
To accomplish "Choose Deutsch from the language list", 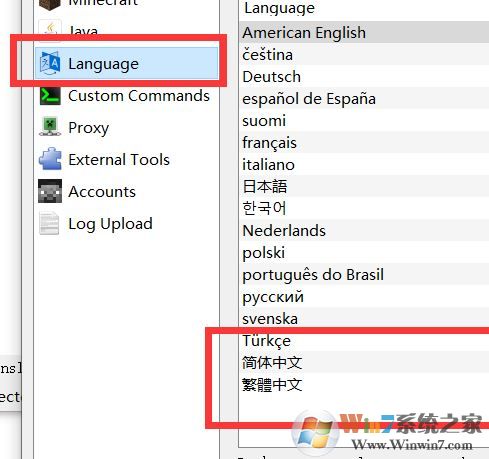I will point(364,76).
